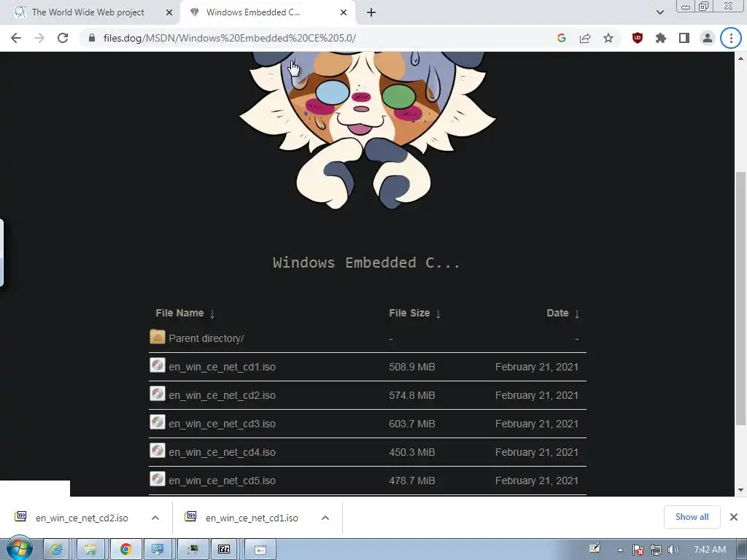Screen dimensions: 747x560
Task: Open 7-Zip from the taskbar
Action: [224, 550]
